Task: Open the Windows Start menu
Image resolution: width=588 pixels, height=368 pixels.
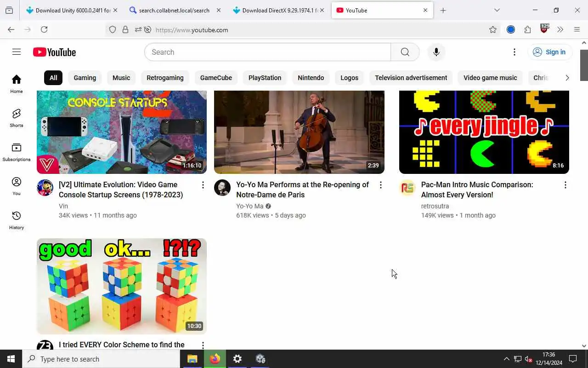Action: tap(11, 359)
